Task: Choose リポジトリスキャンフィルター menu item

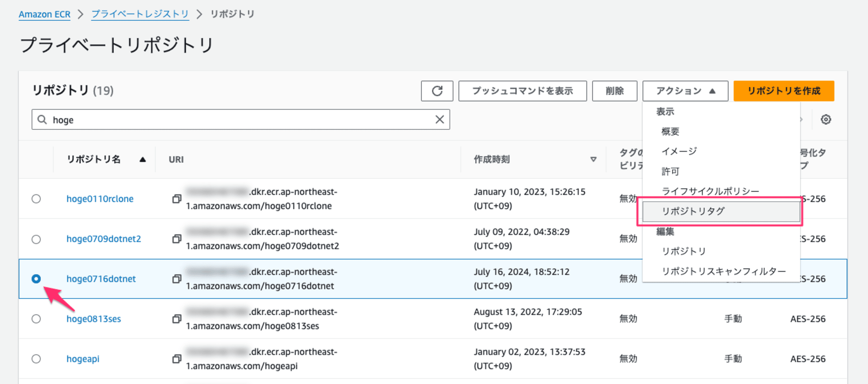Action: (x=721, y=271)
